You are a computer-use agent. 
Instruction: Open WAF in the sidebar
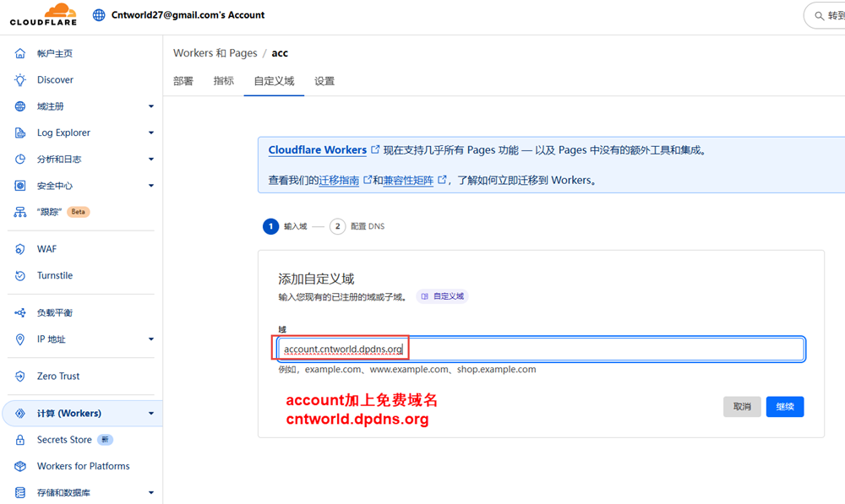coord(46,249)
